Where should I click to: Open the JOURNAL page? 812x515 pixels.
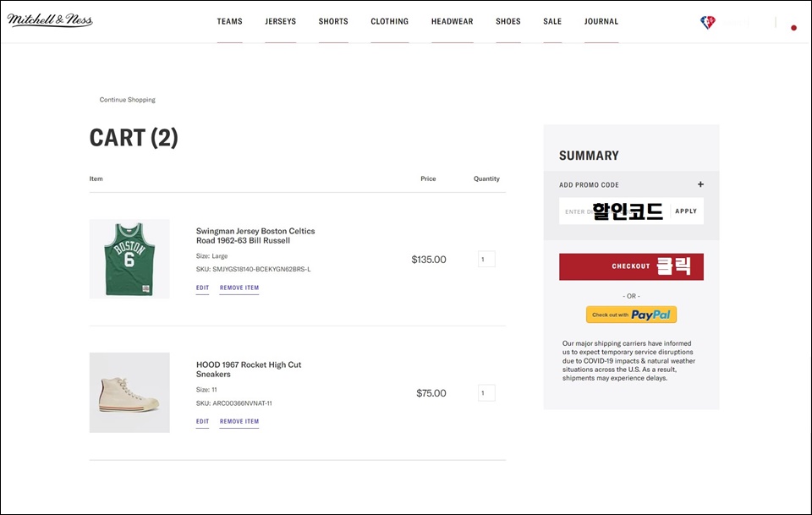601,21
